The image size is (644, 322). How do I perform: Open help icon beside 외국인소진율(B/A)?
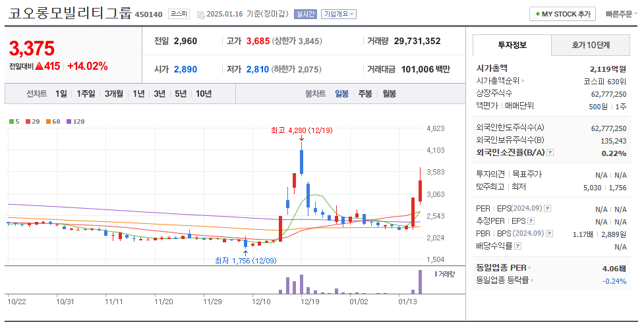pyautogui.click(x=550, y=153)
